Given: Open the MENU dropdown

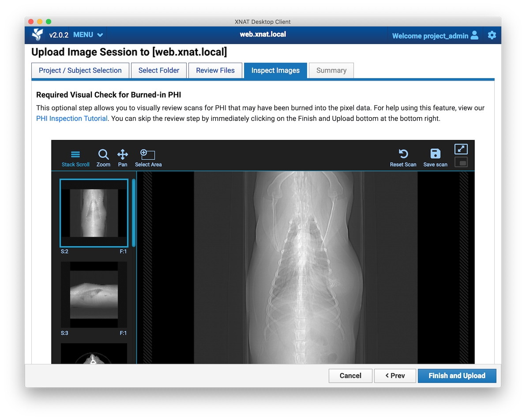Looking at the screenshot, I should 88,35.
